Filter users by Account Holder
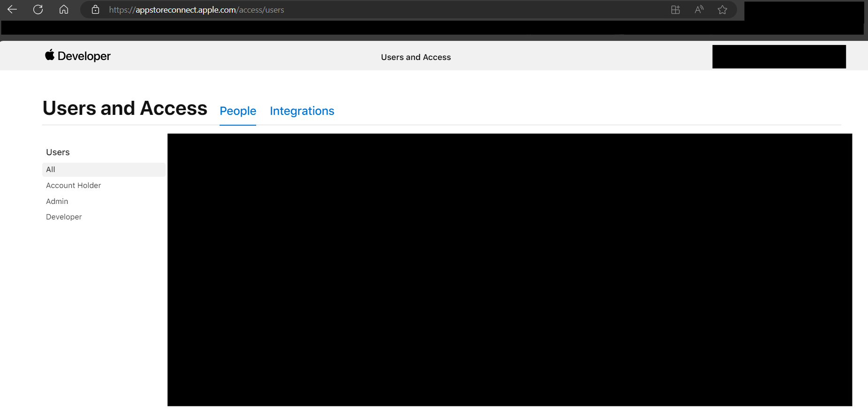868x414 pixels. click(x=74, y=186)
